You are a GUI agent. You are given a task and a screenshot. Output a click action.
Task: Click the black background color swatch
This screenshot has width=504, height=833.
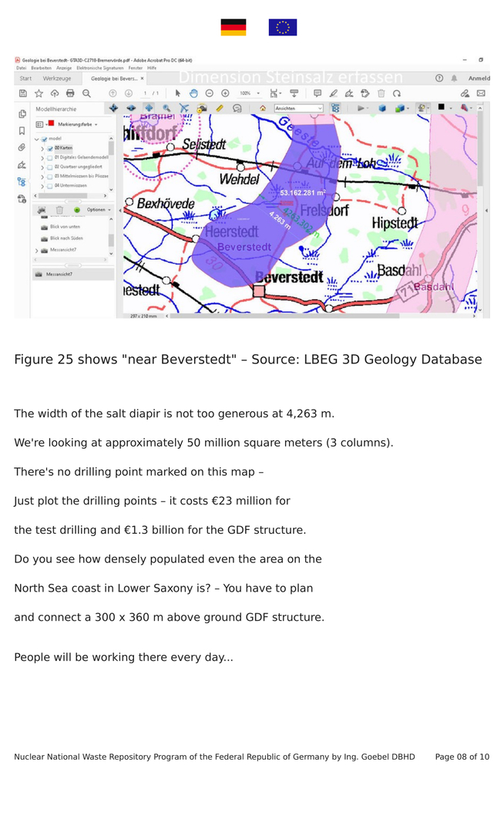(442, 108)
